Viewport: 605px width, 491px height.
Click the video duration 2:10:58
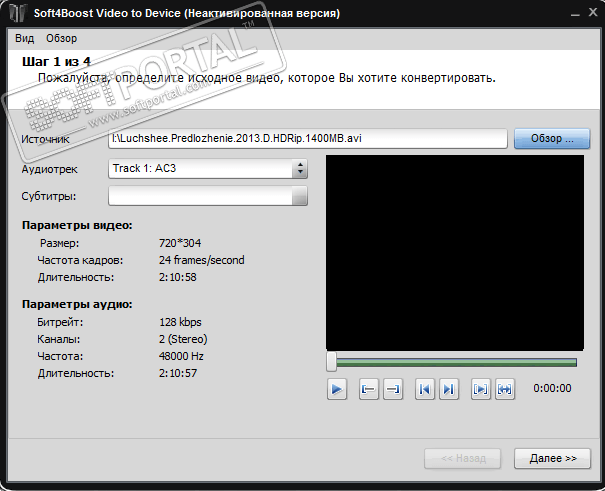click(177, 277)
